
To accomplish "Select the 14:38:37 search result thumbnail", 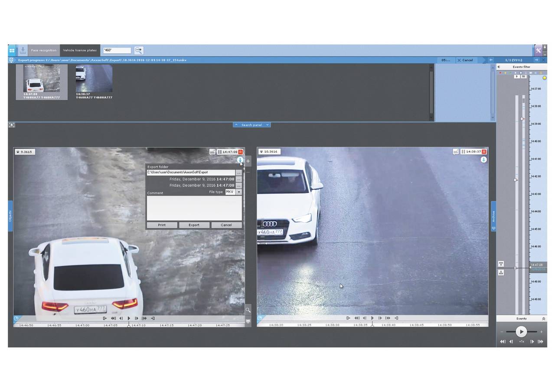I will click(94, 82).
